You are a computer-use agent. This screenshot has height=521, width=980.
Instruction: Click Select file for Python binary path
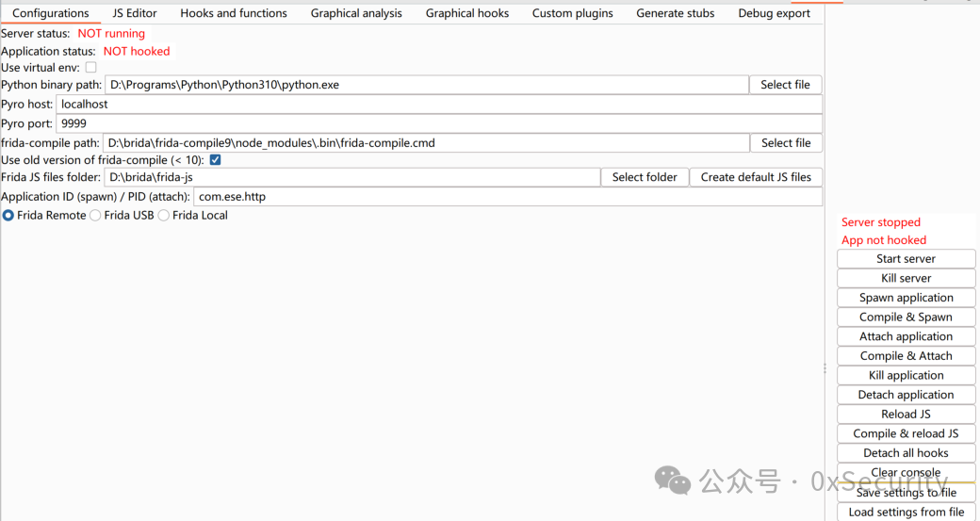(785, 85)
